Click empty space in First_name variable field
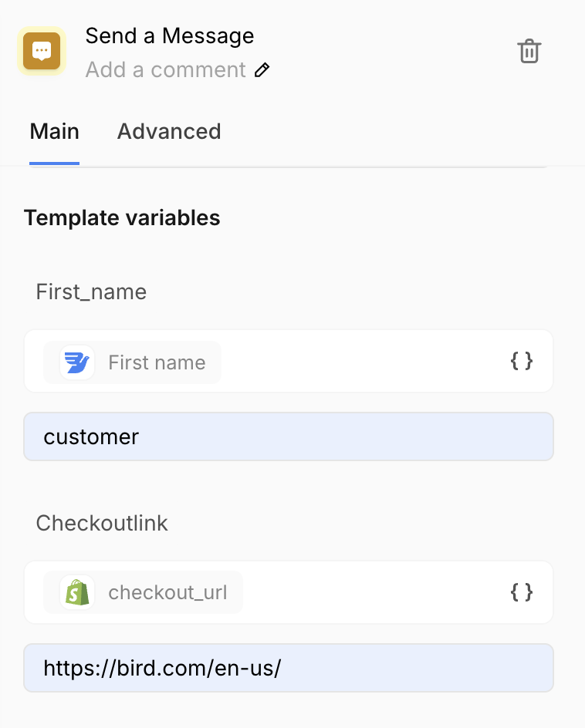585x728 pixels. (363, 361)
